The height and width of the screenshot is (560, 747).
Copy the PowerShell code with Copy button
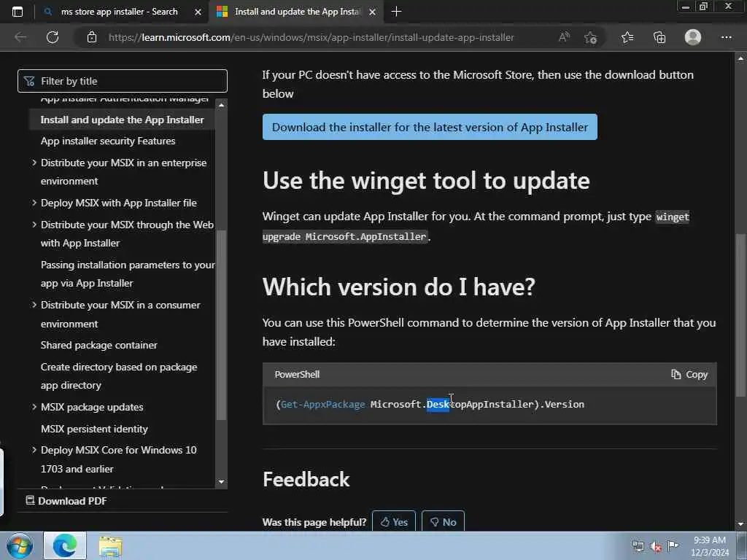[x=689, y=375]
